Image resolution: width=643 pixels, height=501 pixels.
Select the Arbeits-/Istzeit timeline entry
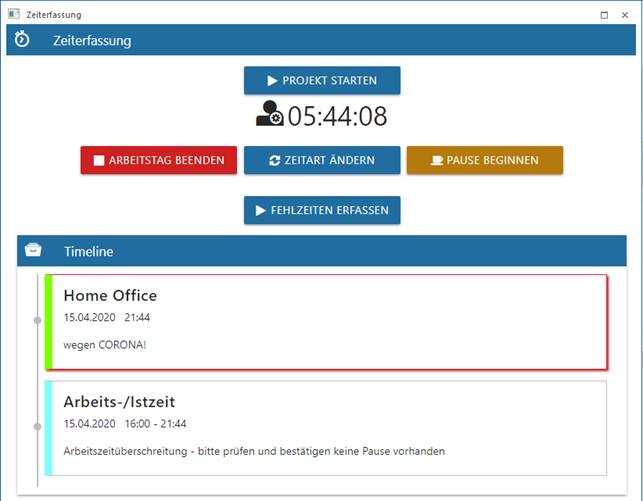(328, 428)
